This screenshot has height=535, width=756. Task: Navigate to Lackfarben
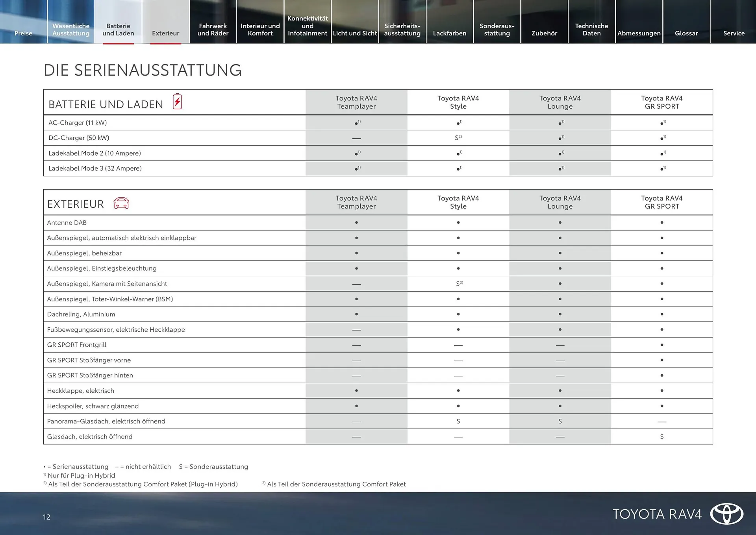(x=449, y=33)
